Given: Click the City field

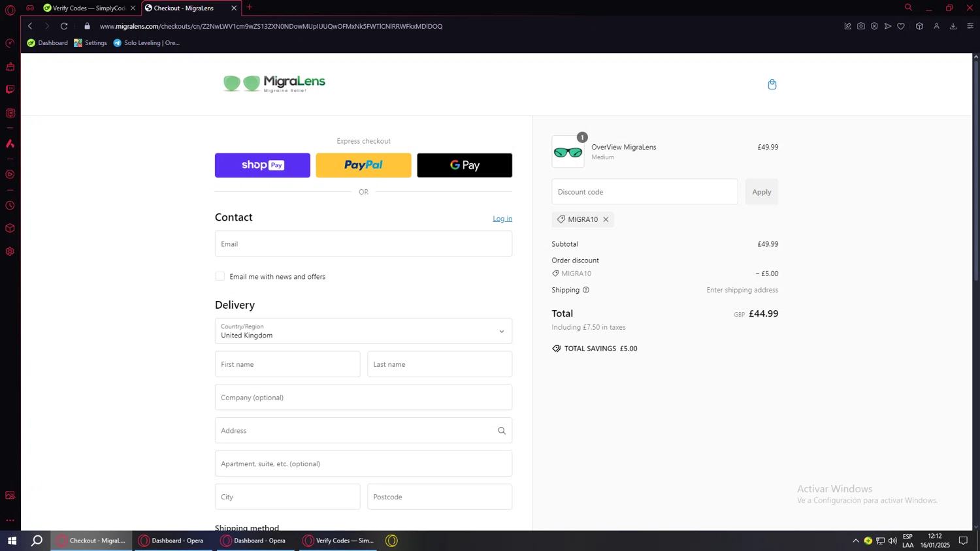Looking at the screenshot, I should pos(287,497).
